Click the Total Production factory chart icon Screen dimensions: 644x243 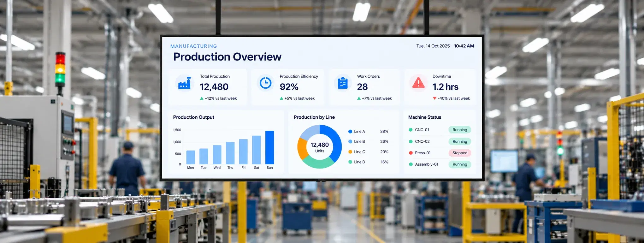(x=185, y=83)
